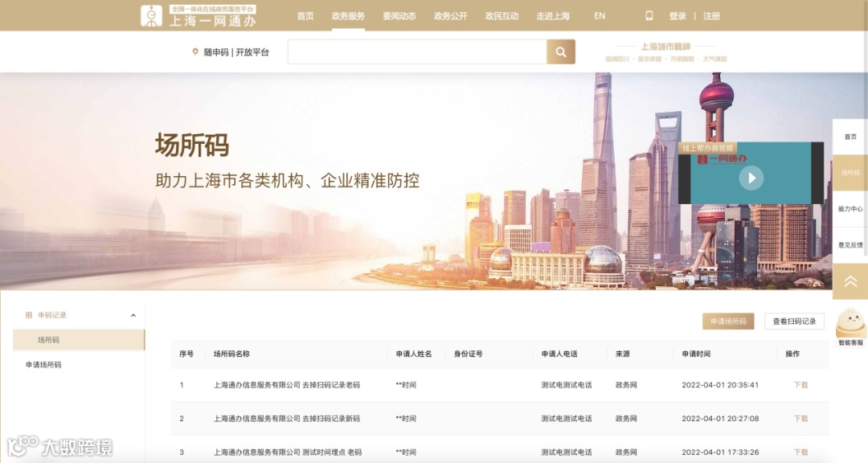Click the location pin icon beside 随申码
Viewport: 868px width, 463px height.
pyautogui.click(x=194, y=52)
